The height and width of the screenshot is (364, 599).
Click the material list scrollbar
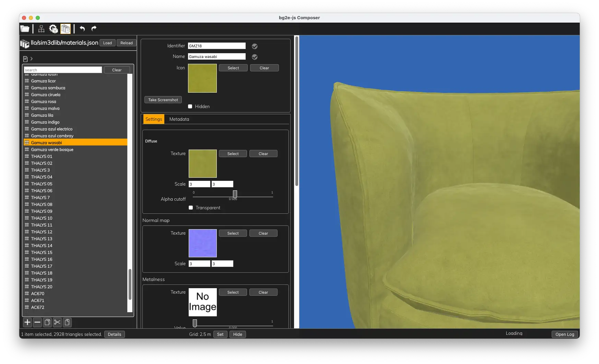tap(130, 284)
